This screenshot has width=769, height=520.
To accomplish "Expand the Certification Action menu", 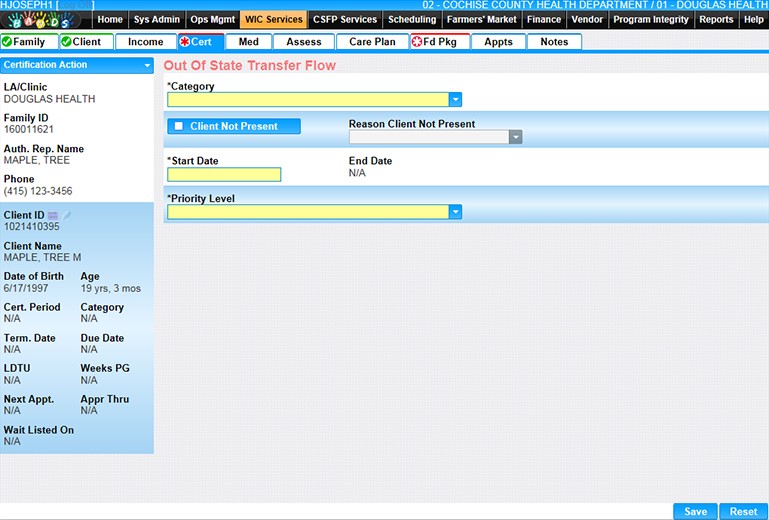I will (147, 65).
